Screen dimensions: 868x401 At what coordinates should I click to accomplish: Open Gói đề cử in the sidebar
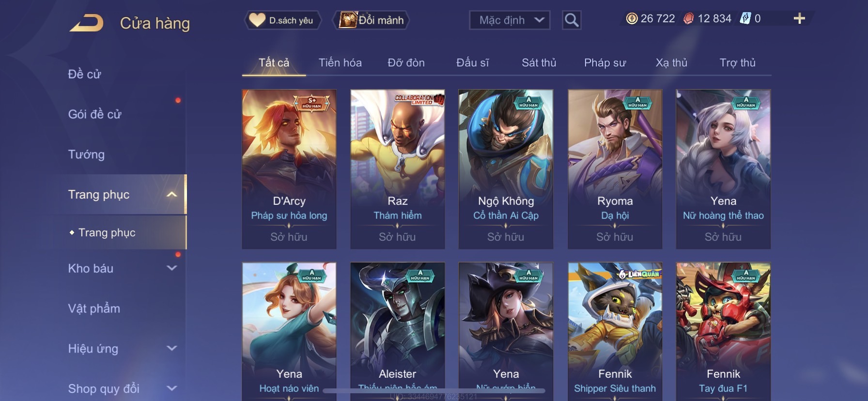[x=94, y=114]
